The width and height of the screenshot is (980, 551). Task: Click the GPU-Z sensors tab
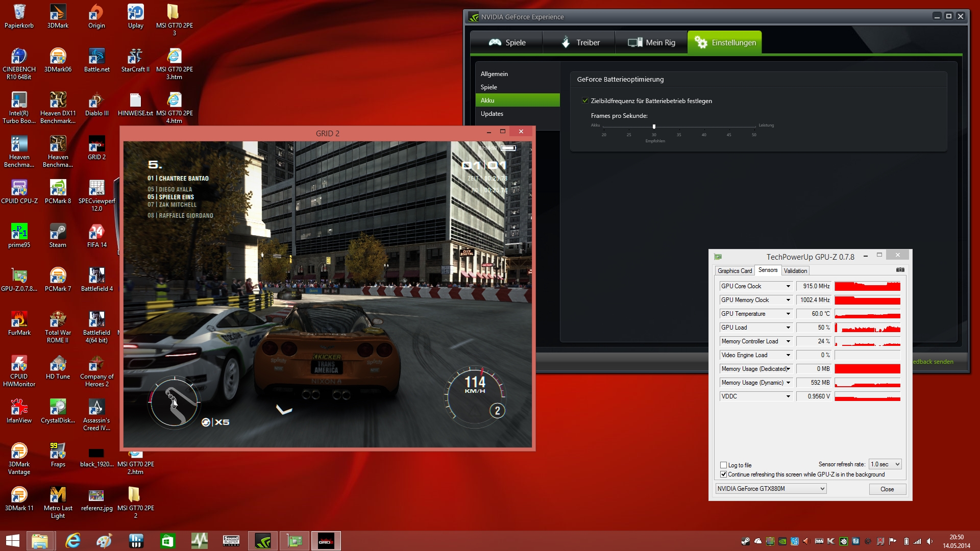tap(767, 270)
